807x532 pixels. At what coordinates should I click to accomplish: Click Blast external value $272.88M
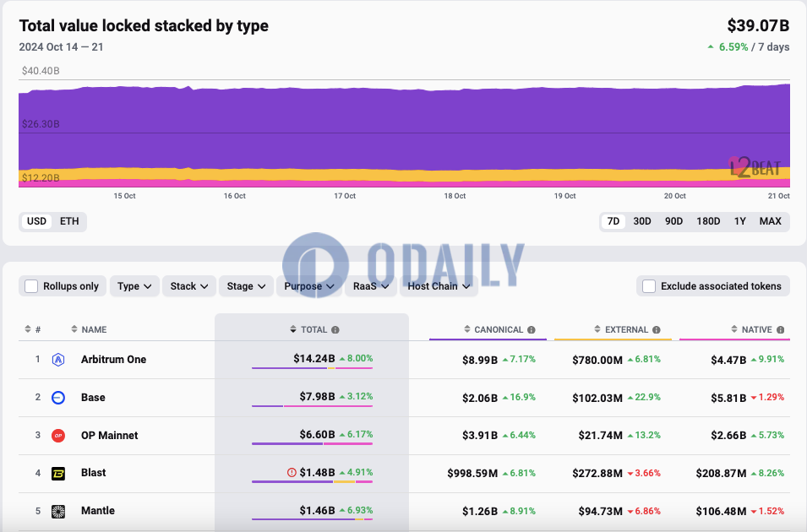(597, 474)
